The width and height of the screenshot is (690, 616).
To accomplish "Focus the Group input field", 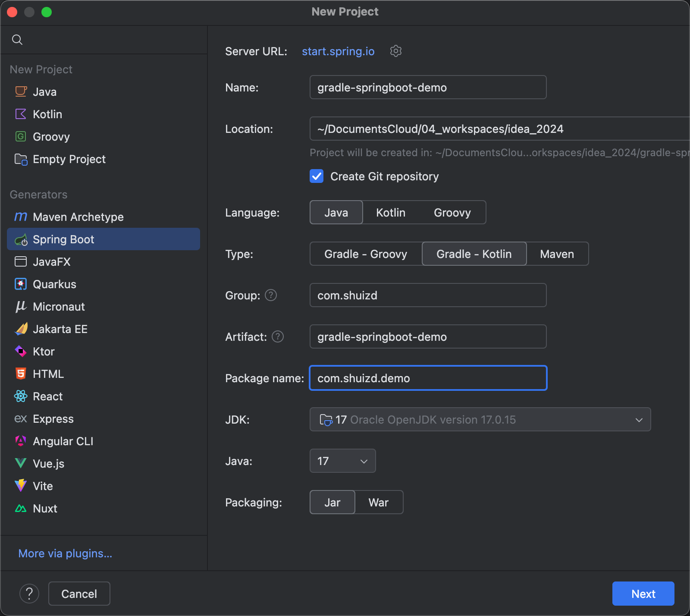I will [x=428, y=295].
